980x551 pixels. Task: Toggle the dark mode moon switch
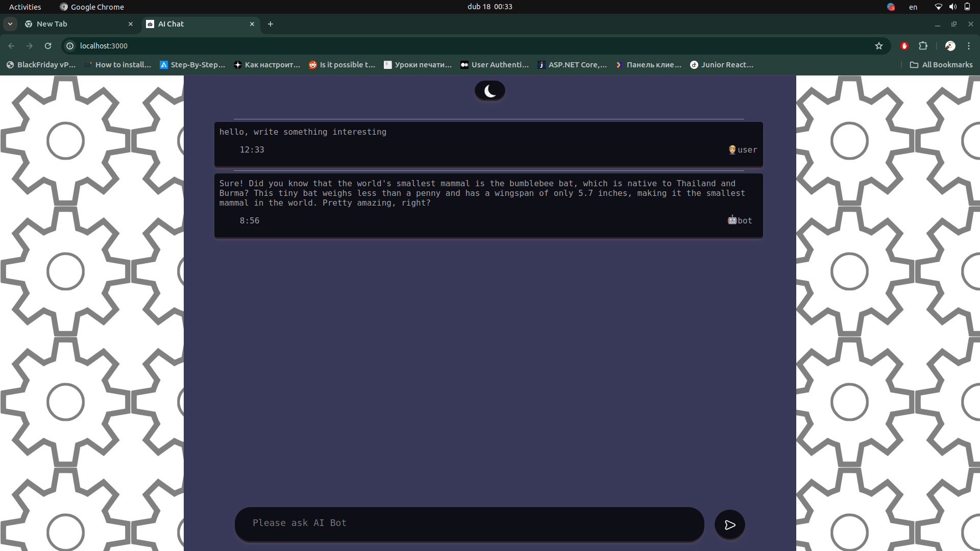click(x=489, y=91)
